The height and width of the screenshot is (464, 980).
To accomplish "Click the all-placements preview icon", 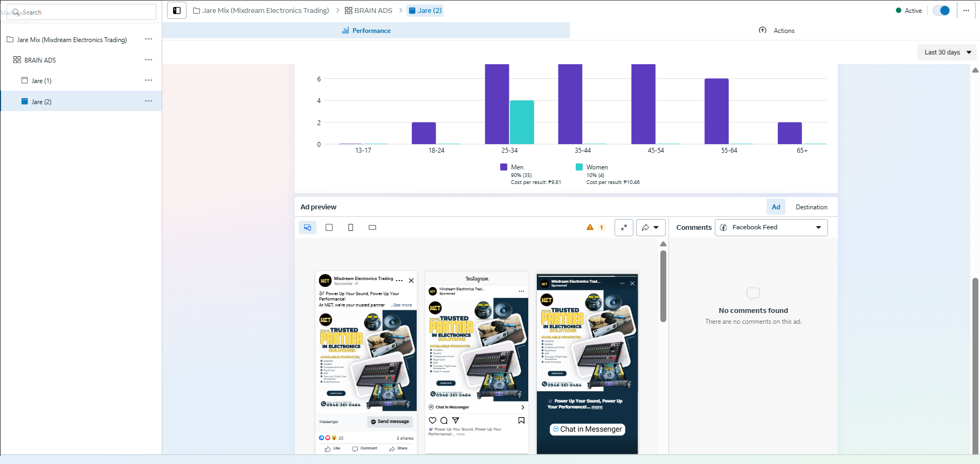I will coord(307,228).
